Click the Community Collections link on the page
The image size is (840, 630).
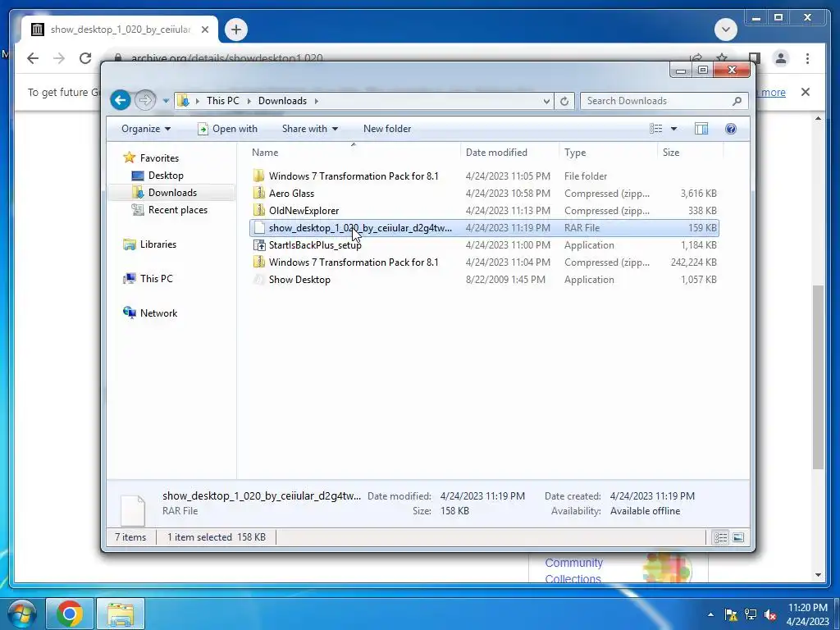(573, 571)
